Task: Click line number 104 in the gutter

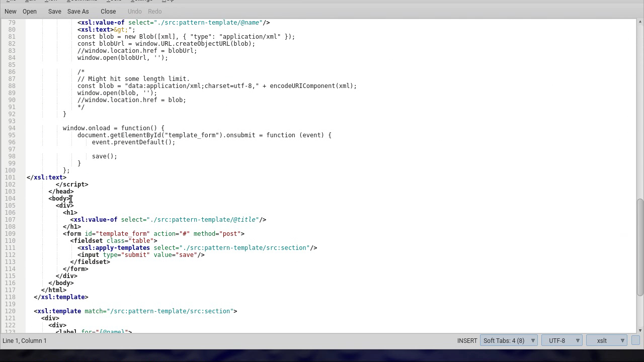Action: pos(10,199)
